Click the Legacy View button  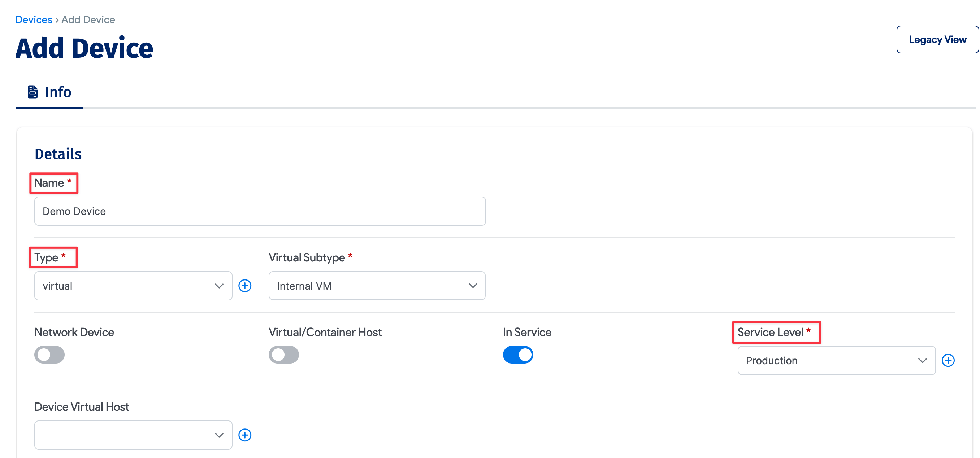pyautogui.click(x=937, y=39)
